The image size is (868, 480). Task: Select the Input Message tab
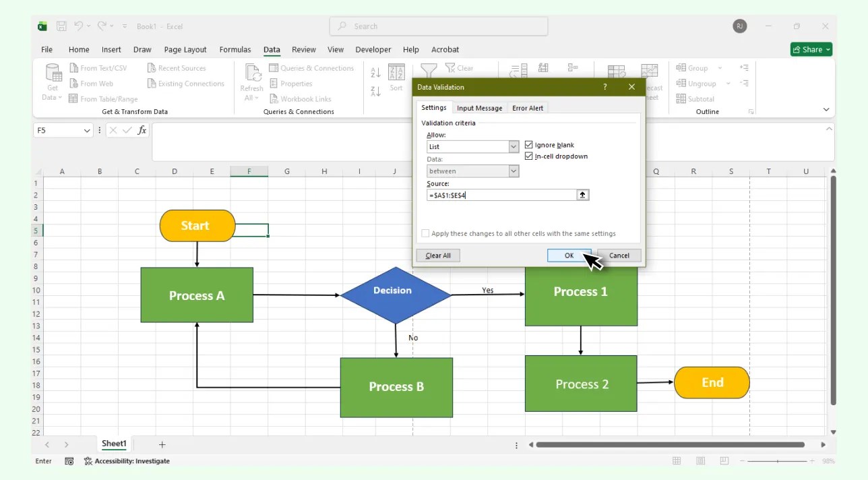click(x=479, y=108)
